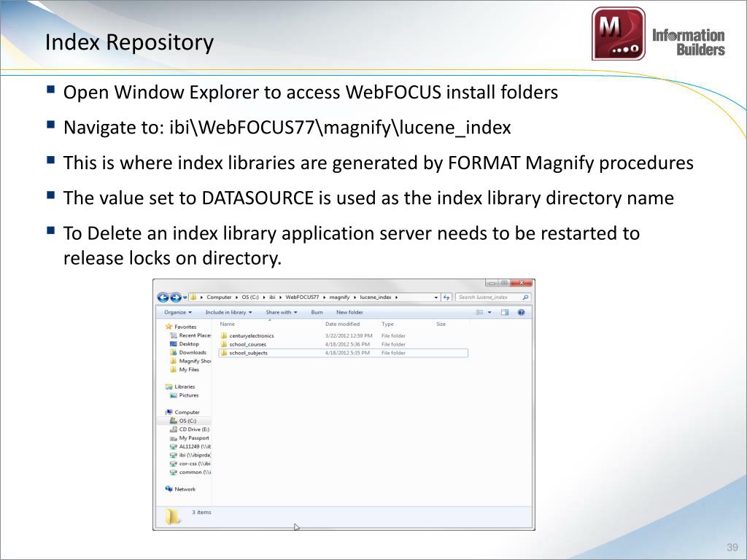
Task: Click the school_subjects folder name
Action: click(x=248, y=353)
